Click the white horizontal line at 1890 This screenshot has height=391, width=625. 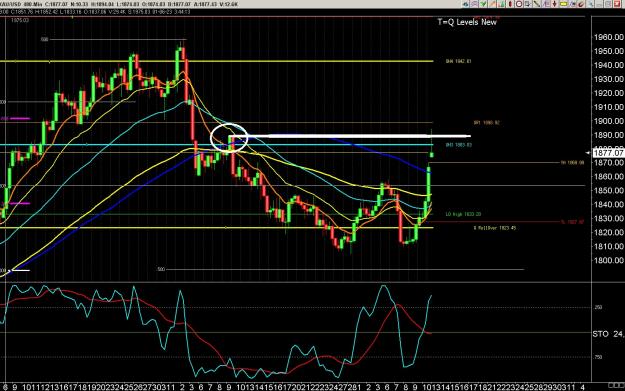coord(350,136)
